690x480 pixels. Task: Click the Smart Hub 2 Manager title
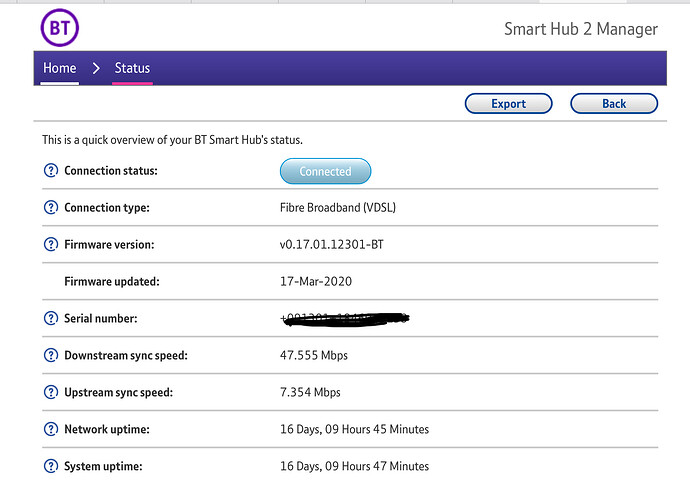coord(581,29)
